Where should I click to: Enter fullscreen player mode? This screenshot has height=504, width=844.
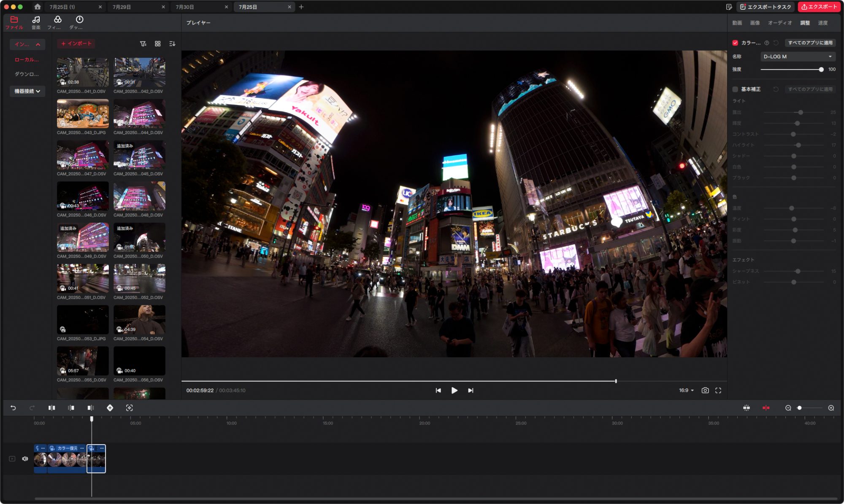[718, 391]
